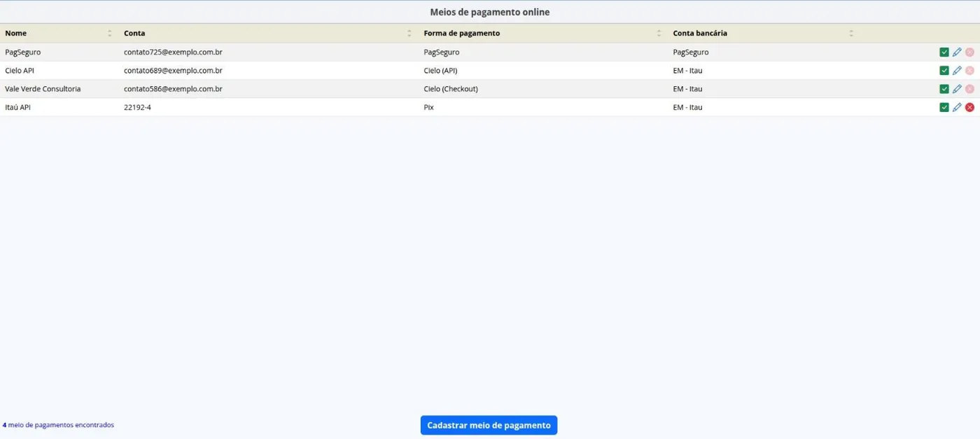Click the faded delete icon for PagSeguro
This screenshot has height=439, width=980.
[x=969, y=52]
